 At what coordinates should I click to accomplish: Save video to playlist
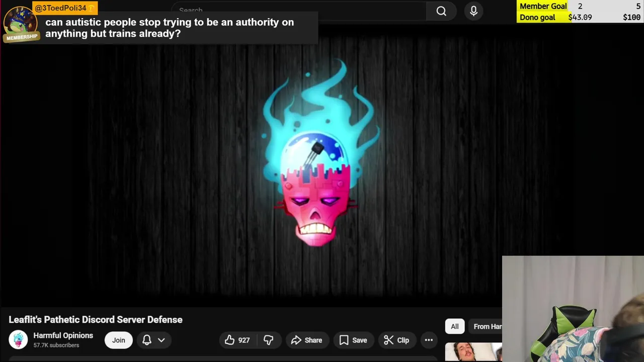(x=353, y=340)
